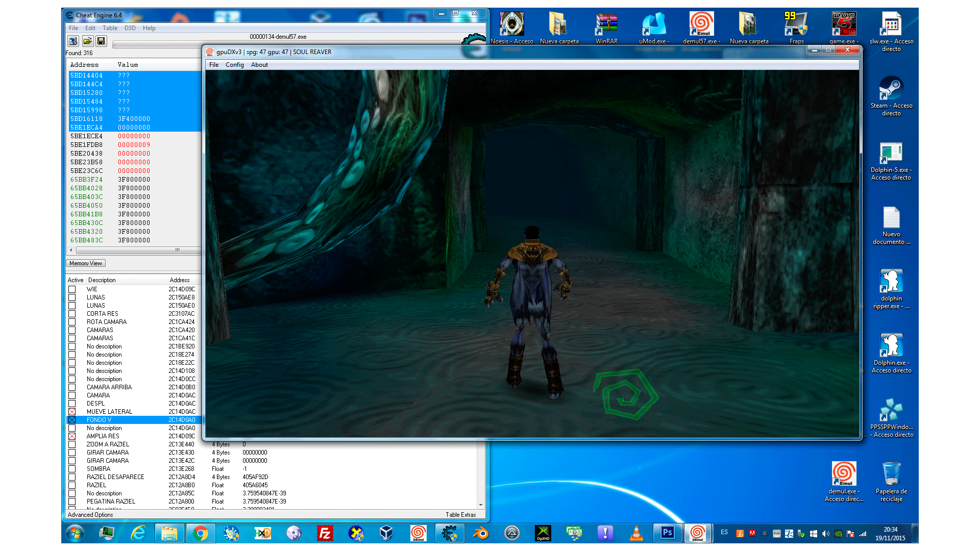Click Chrome in the taskbar
The image size is (980, 551).
pos(201,534)
